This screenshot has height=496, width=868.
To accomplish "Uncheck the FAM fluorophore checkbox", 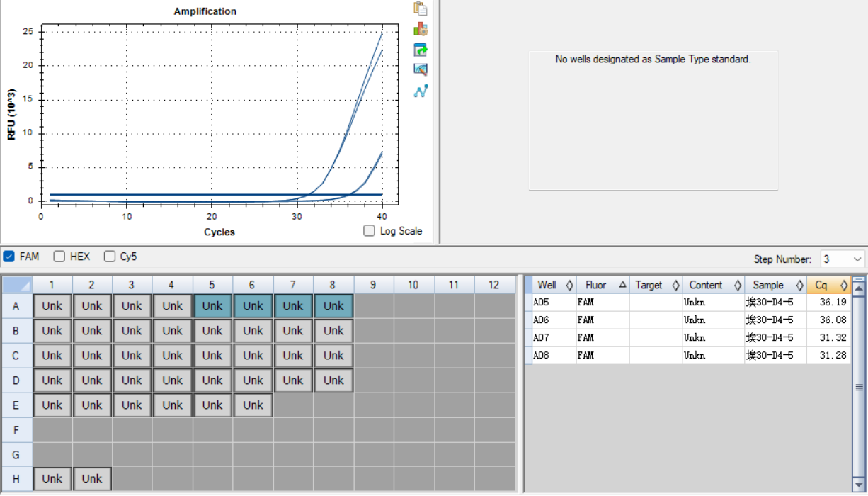I will click(x=9, y=257).
